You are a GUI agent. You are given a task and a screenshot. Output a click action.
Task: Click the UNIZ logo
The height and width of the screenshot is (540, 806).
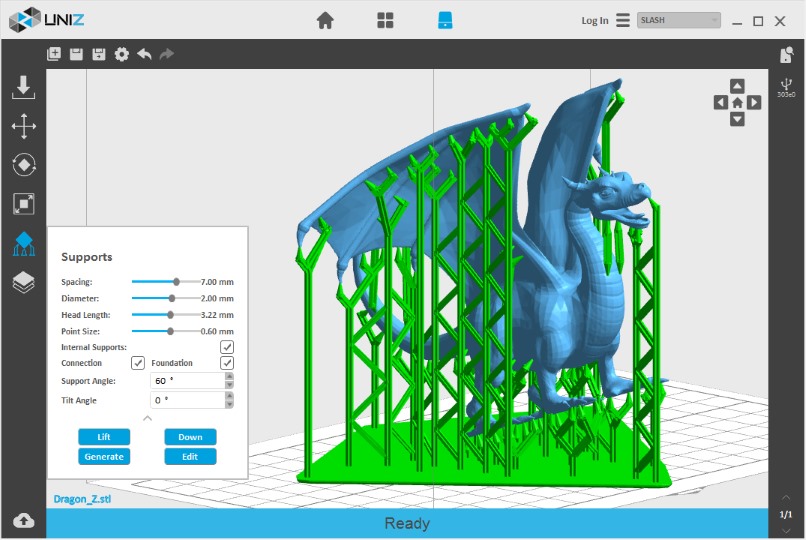pos(47,20)
